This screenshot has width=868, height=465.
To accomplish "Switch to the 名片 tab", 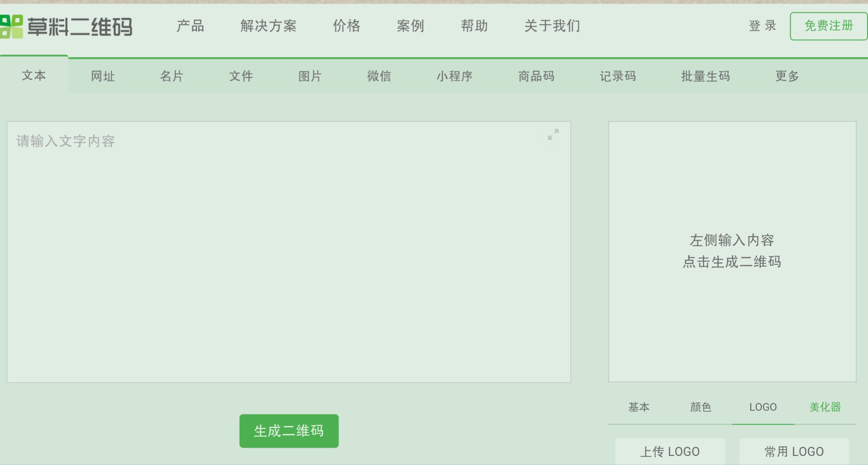I will point(172,76).
